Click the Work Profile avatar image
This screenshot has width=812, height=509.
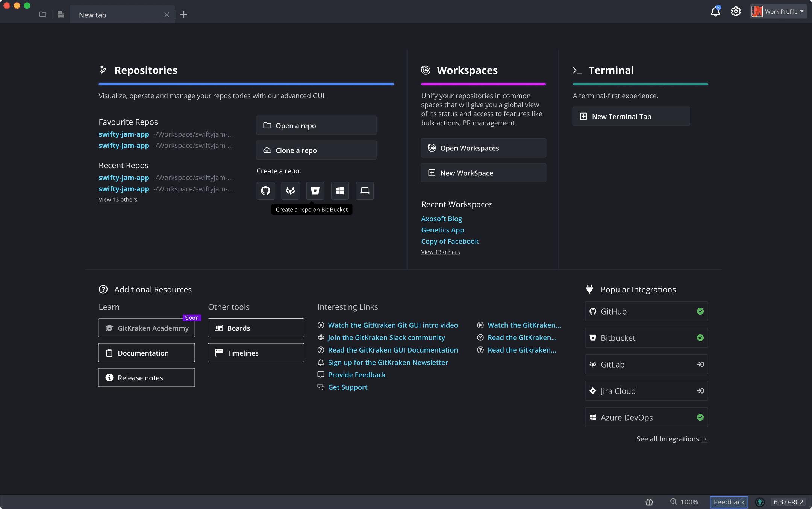pos(757,11)
